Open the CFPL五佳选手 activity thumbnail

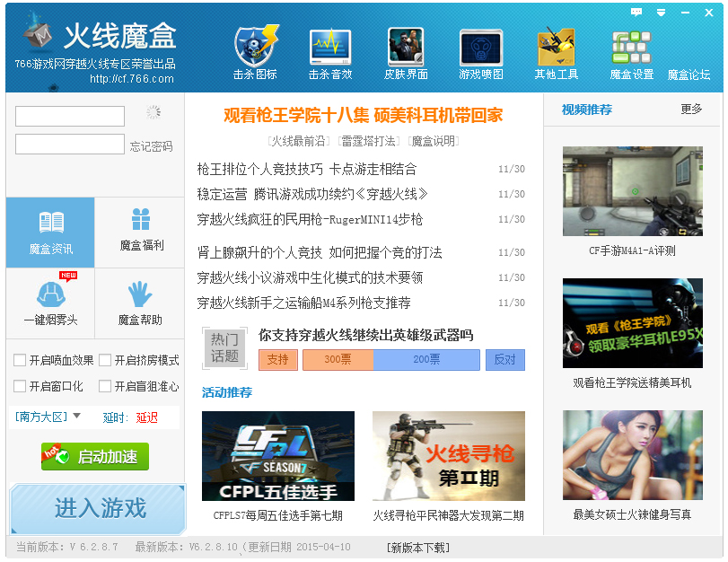(x=278, y=456)
